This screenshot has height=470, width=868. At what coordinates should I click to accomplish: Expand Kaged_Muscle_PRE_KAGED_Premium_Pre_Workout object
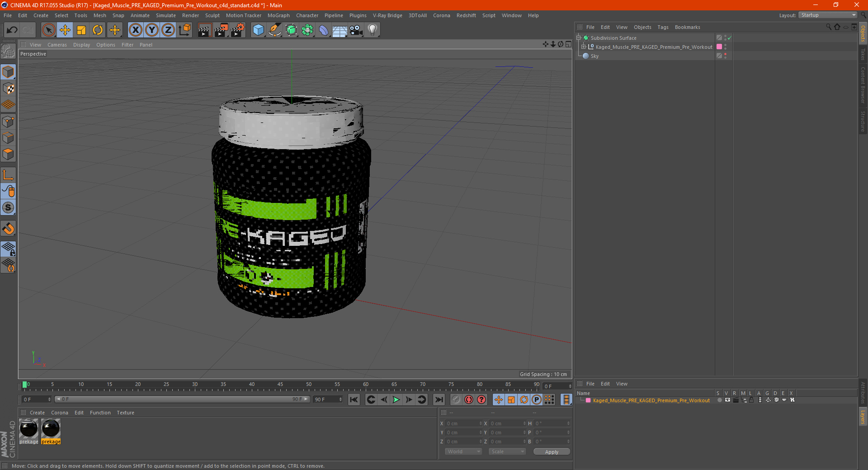click(584, 47)
